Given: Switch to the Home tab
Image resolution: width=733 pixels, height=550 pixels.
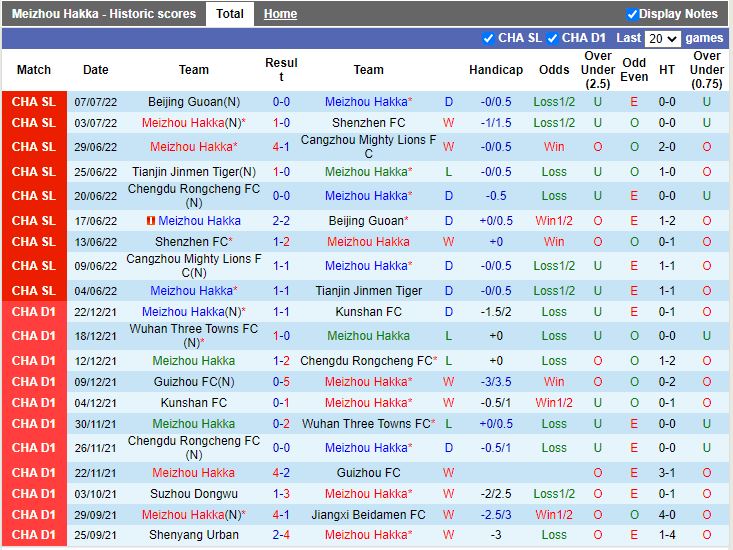Looking at the screenshot, I should [280, 14].
